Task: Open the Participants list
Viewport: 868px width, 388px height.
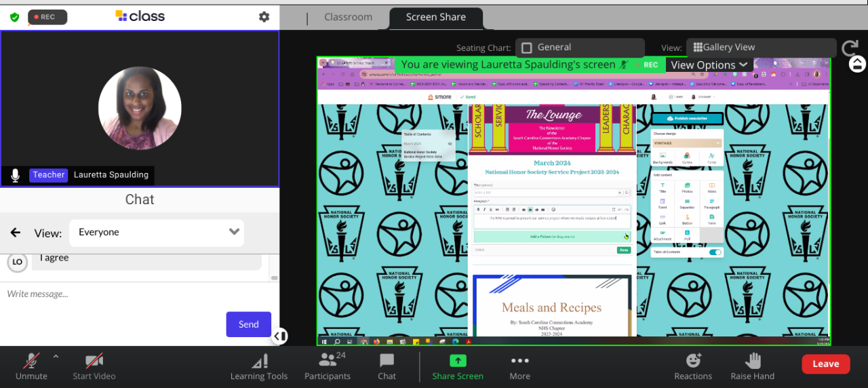Action: point(328,367)
